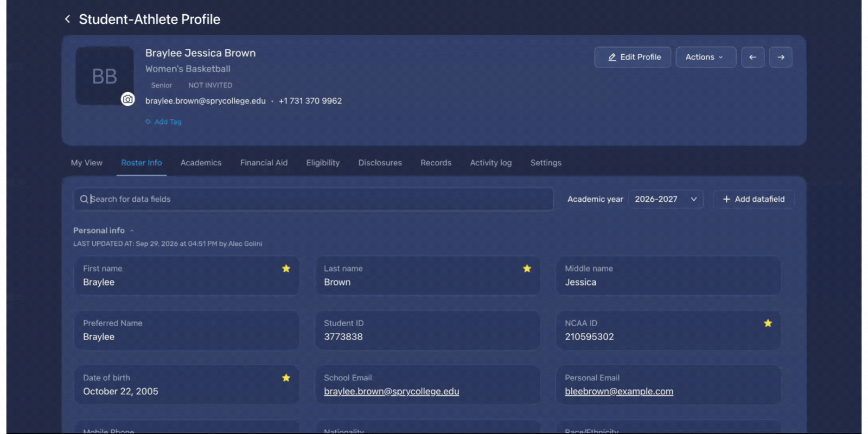Screen dimensions: 868x434
Task: Open the Settings tab
Action: point(546,163)
